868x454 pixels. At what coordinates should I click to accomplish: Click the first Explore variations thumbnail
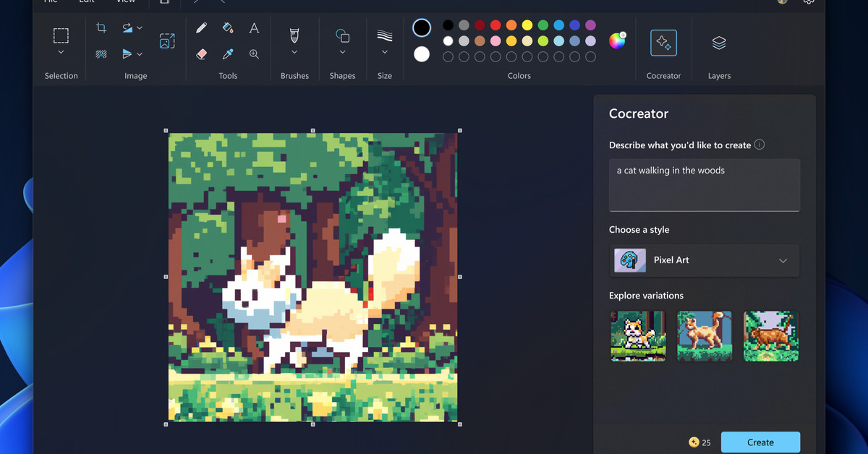coord(638,335)
